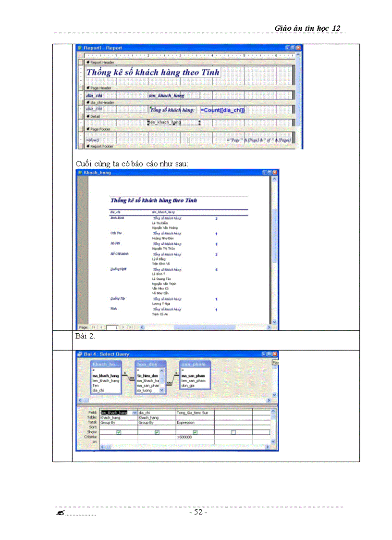This screenshot has width=392, height=540.
Task: Click the Khach_hang preview window icon
Action: tap(80, 172)
